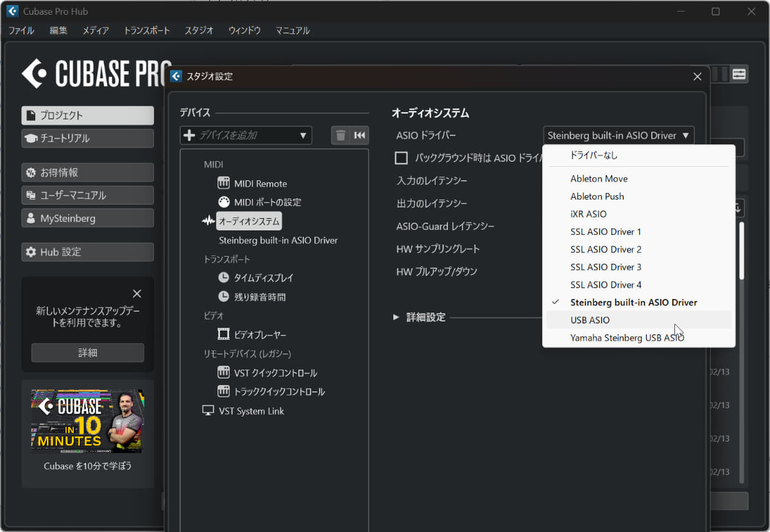Click the VST System Link monitor icon
Viewport: 770px width, 532px height.
[208, 410]
